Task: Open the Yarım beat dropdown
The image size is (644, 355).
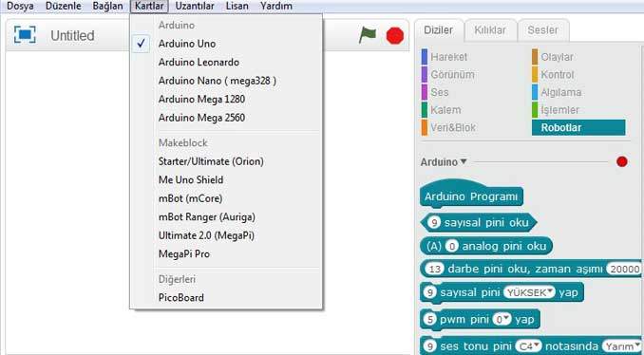Action: [622, 346]
